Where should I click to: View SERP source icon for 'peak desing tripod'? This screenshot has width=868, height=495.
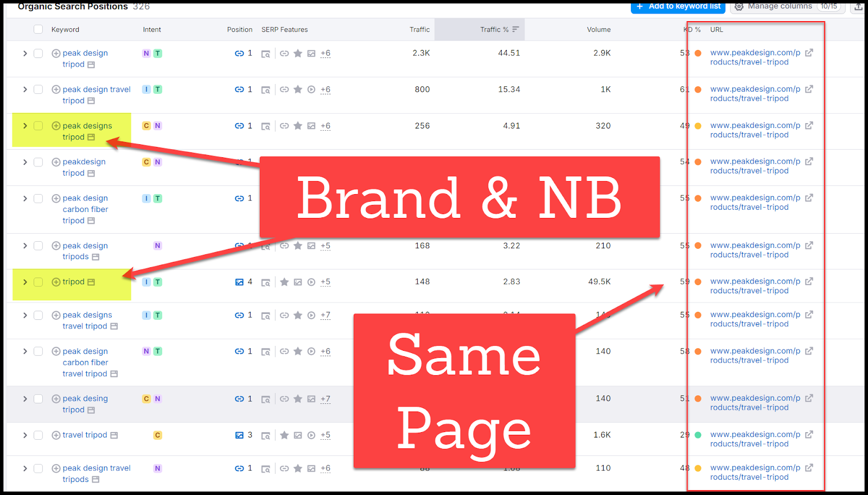pos(266,399)
